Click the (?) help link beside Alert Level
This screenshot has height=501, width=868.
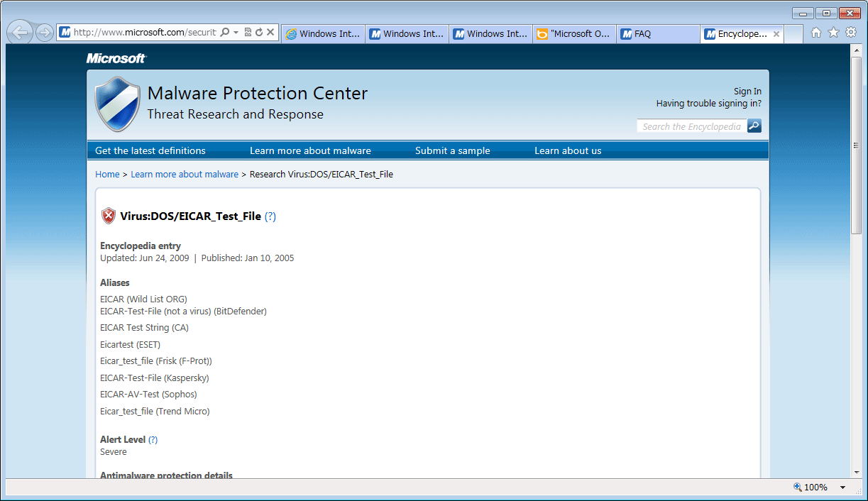[153, 440]
